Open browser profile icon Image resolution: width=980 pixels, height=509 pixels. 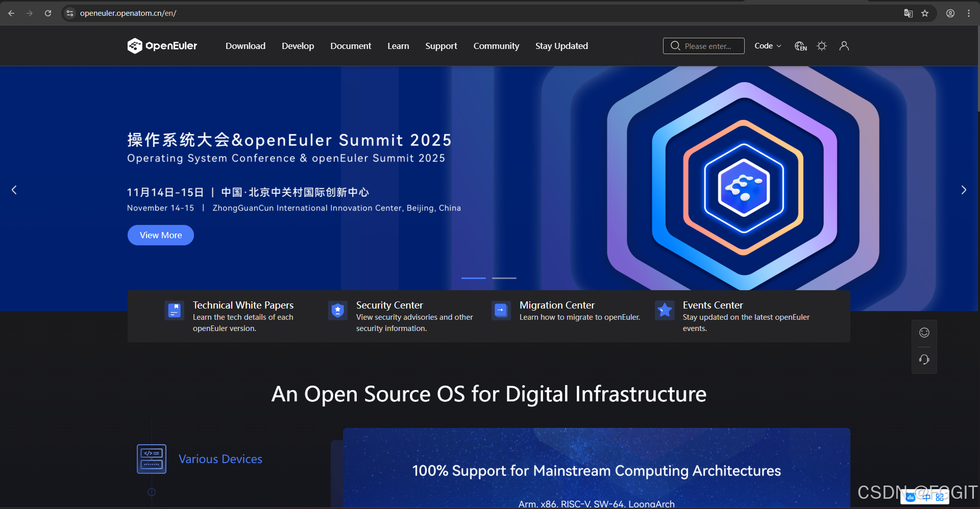pos(950,13)
